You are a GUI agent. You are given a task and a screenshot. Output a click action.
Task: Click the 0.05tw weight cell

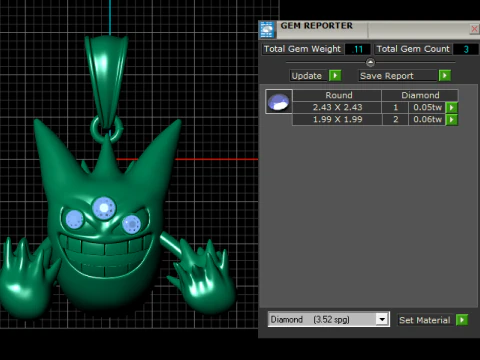(x=427, y=107)
